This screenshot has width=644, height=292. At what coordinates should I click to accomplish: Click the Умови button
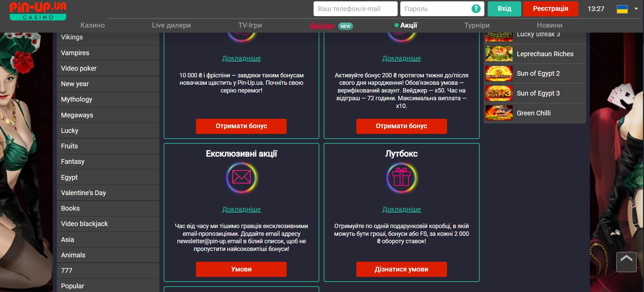[x=241, y=269]
